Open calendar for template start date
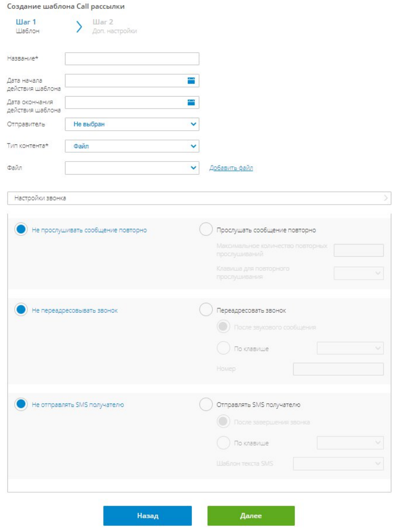This screenshot has height=532, width=405. pos(191,81)
